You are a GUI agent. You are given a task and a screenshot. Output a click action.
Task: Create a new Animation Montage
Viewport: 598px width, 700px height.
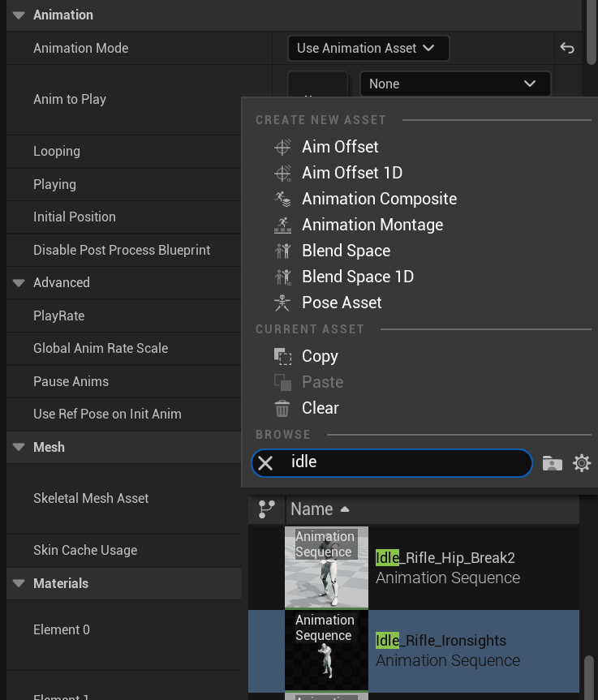point(372,225)
